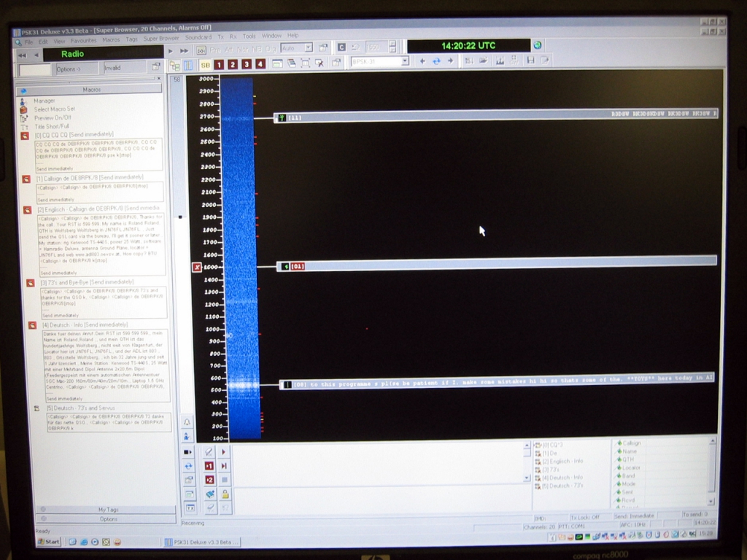Click the alarm bell icon below waterfall

click(x=187, y=422)
